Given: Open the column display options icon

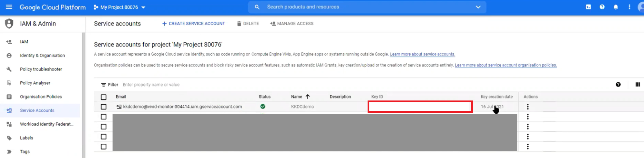Looking at the screenshot, I should [638, 85].
